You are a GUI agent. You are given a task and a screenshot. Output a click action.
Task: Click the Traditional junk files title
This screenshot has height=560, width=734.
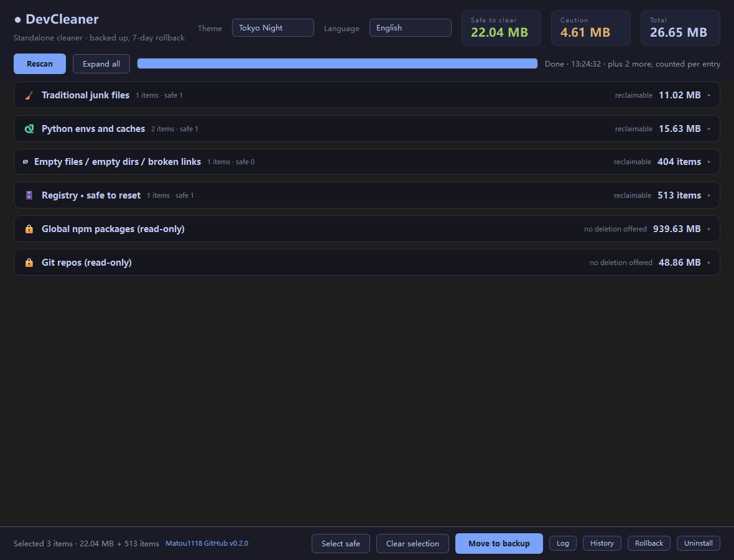pyautogui.click(x=85, y=95)
